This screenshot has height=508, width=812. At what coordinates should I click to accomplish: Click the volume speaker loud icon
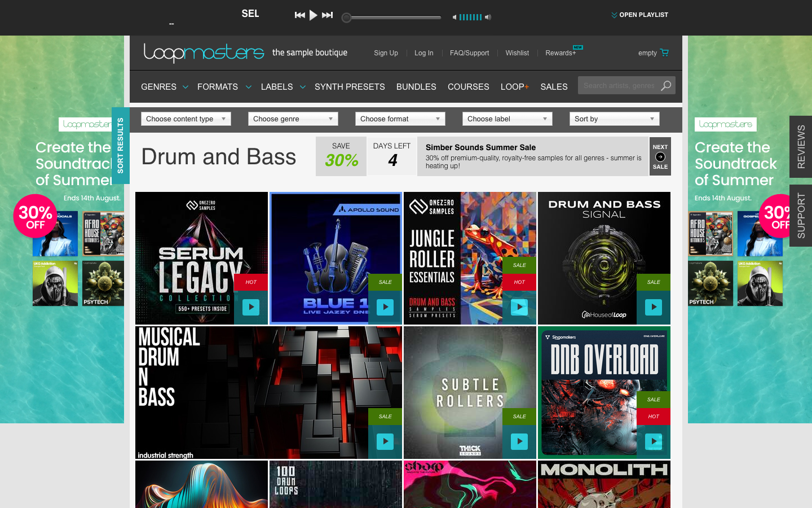point(488,17)
